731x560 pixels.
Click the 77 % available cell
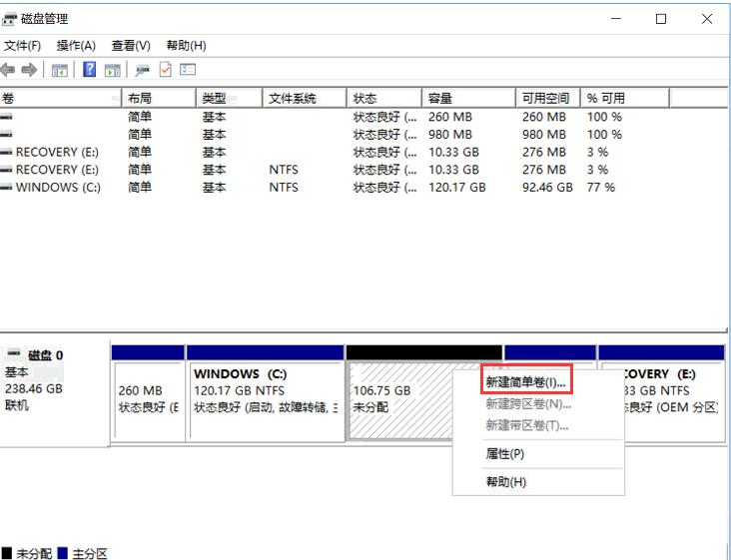(x=600, y=188)
